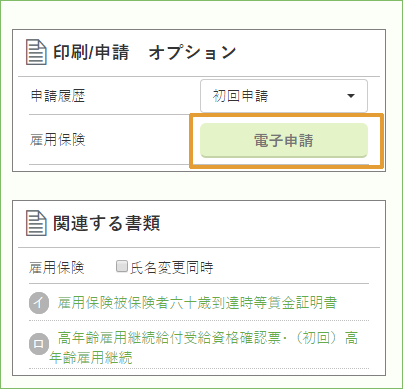This screenshot has width=403, height=389.
Task: Click the document icon beside 印刷/申請 オプション
Action: (36, 52)
